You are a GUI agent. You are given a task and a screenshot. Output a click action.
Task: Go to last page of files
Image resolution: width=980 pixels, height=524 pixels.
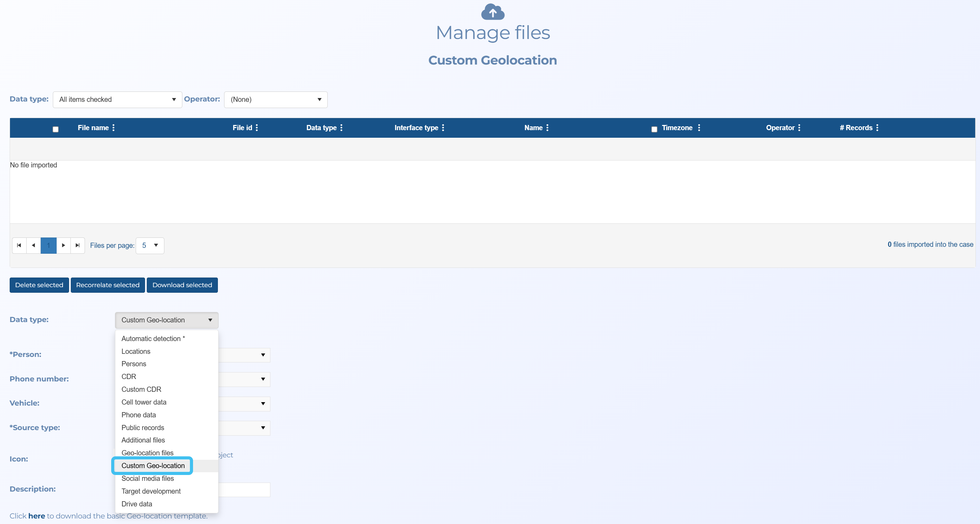pyautogui.click(x=78, y=245)
